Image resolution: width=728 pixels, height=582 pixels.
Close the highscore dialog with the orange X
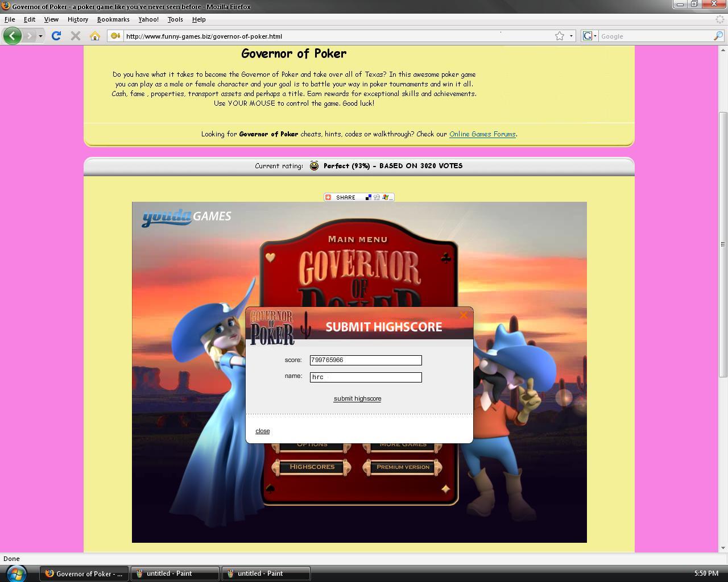[x=464, y=315]
